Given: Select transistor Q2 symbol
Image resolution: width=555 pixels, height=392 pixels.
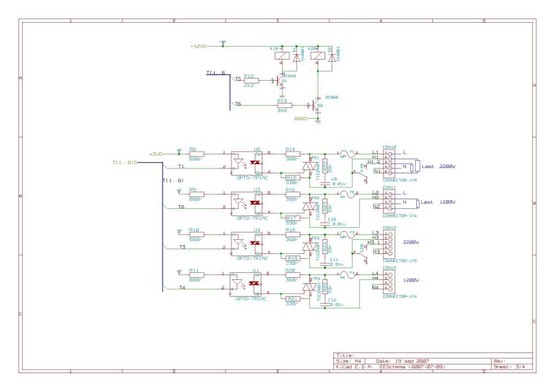Looking at the screenshot, I should [x=317, y=106].
